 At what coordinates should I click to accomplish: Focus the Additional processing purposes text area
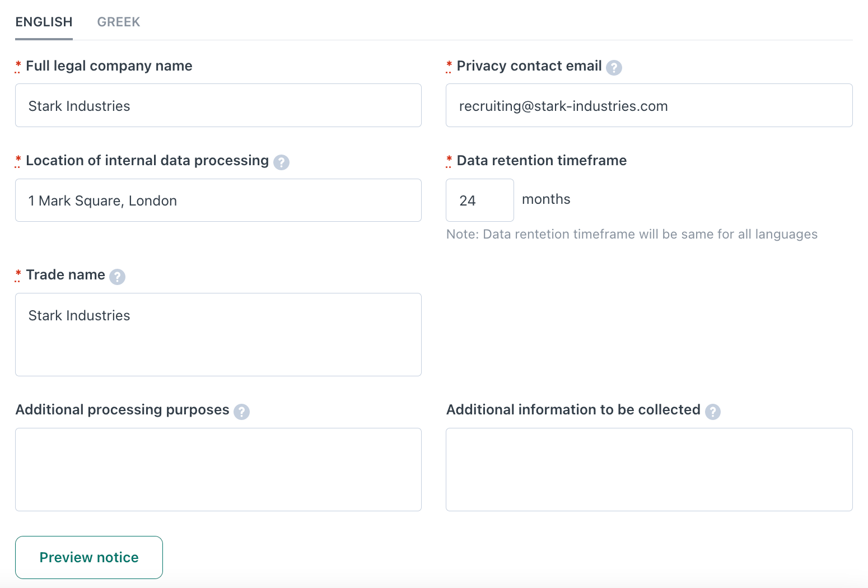[218, 469]
